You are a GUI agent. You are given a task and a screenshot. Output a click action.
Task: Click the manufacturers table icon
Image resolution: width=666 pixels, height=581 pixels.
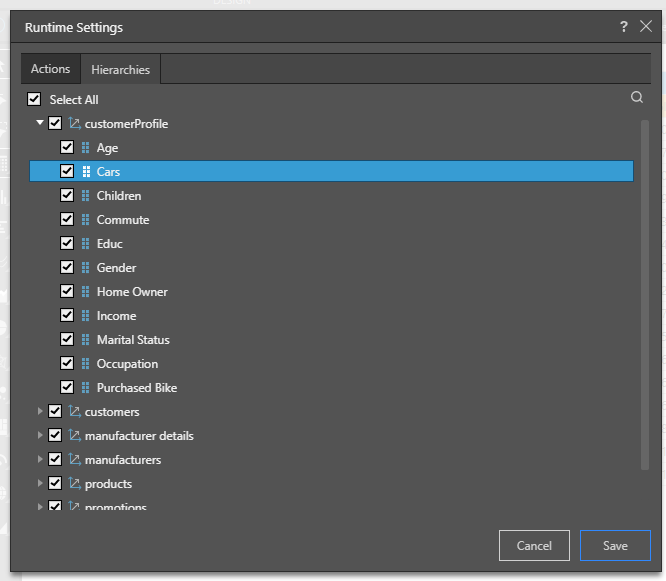pos(74,460)
